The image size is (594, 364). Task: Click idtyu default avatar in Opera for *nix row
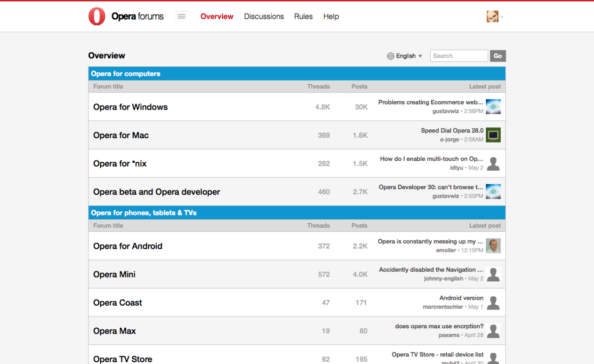click(x=493, y=163)
